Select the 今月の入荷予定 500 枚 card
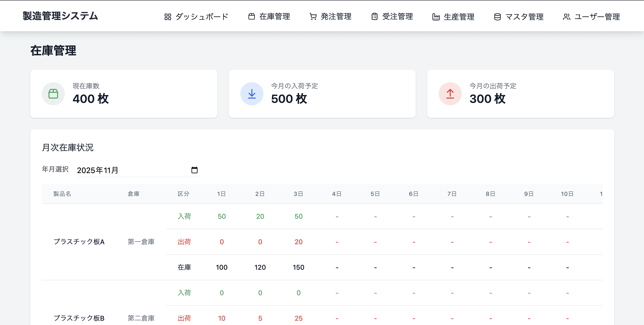The image size is (644, 325). (x=322, y=94)
